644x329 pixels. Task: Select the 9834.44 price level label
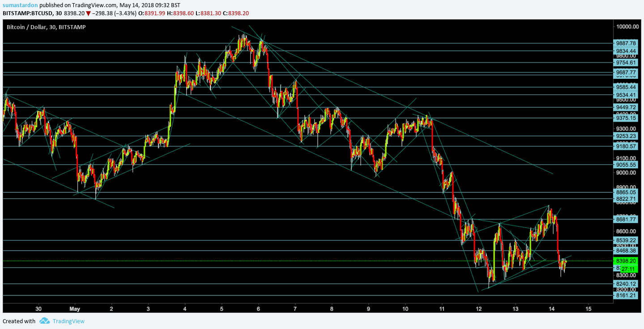[626, 51]
